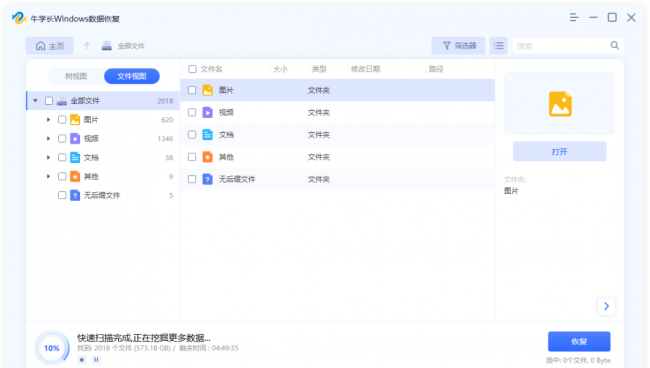Click the 文档 folder icon in file list

click(x=207, y=135)
